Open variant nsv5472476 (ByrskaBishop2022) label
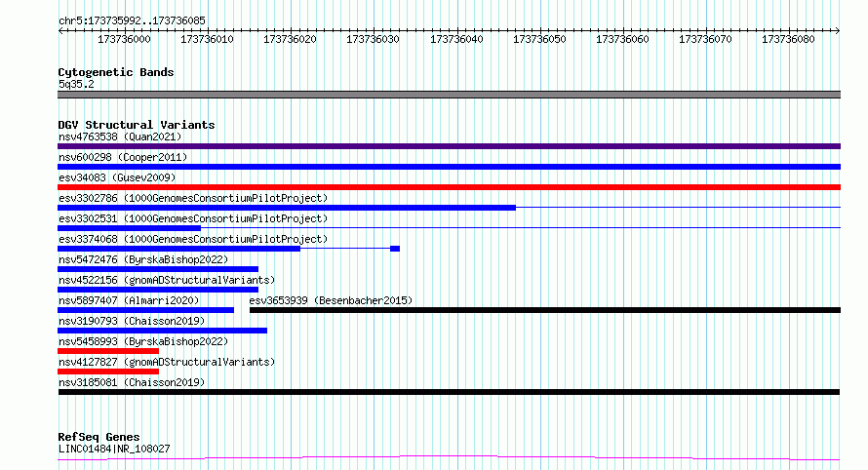The width and height of the screenshot is (868, 470). [143, 259]
